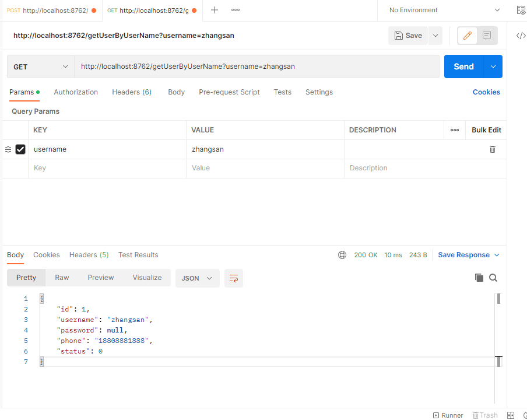Open the Cookies link

[x=486, y=92]
